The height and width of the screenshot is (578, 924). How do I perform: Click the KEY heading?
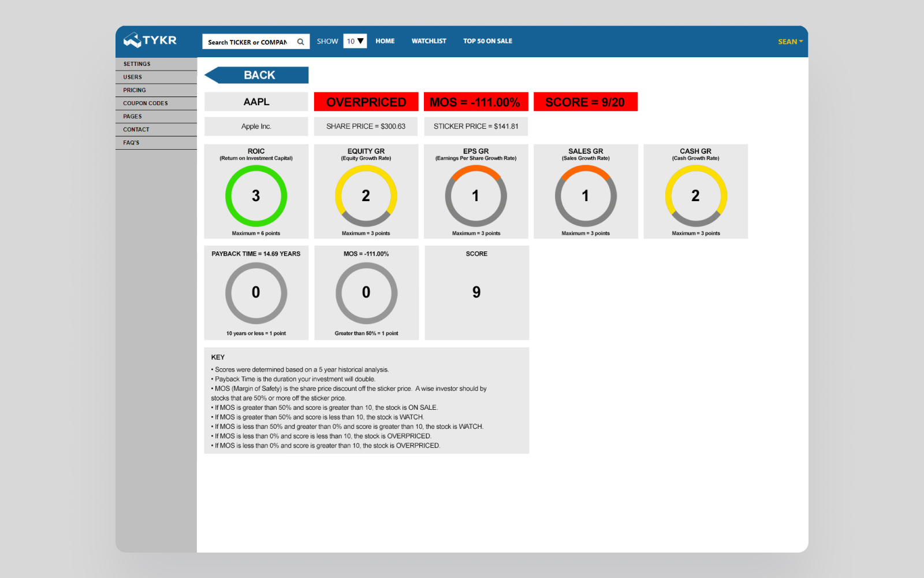point(218,357)
